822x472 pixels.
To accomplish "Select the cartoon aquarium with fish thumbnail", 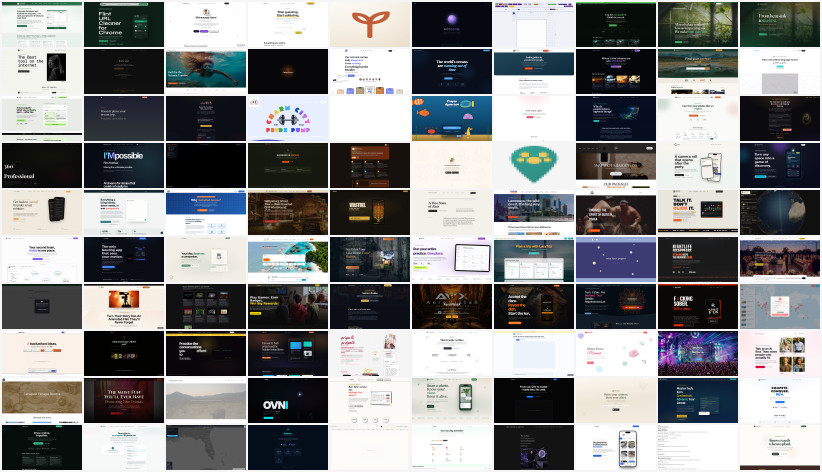I will point(452,119).
